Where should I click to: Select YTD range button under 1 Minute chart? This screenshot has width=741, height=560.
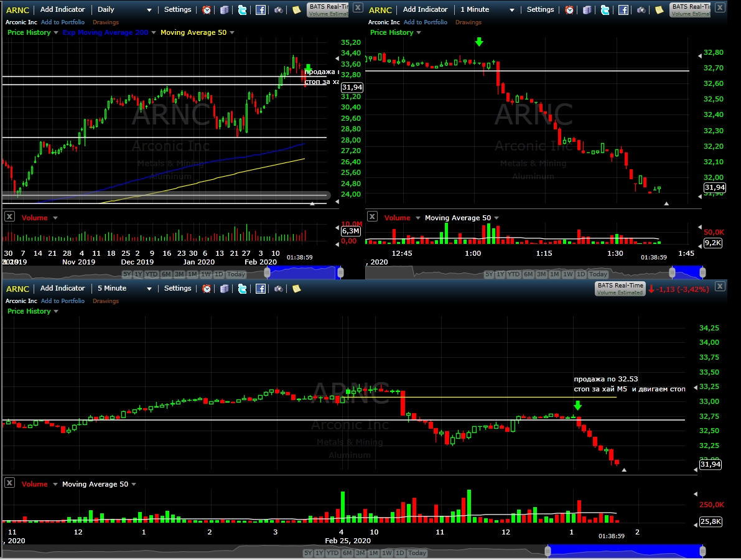[515, 274]
